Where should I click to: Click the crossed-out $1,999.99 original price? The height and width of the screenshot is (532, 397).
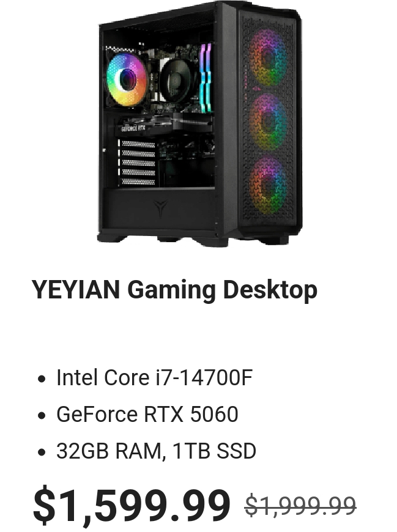[x=300, y=506]
